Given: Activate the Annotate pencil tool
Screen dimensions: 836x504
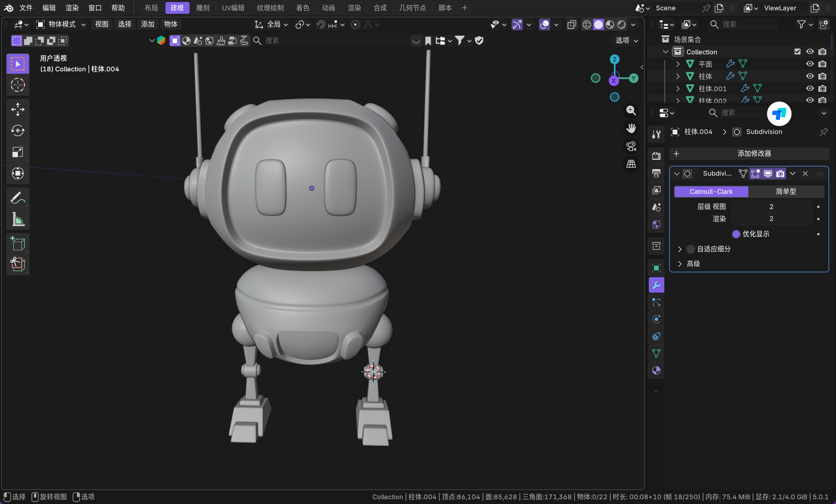Looking at the screenshot, I should tap(18, 198).
